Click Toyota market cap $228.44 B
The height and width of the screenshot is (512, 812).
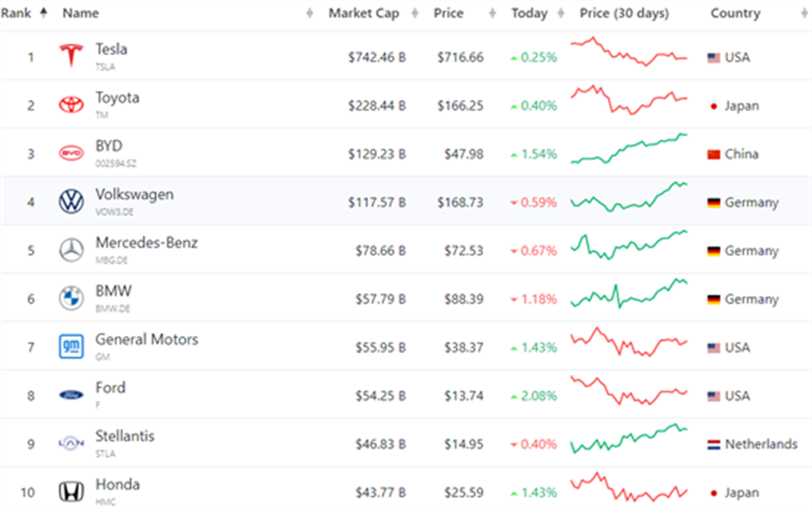(377, 106)
